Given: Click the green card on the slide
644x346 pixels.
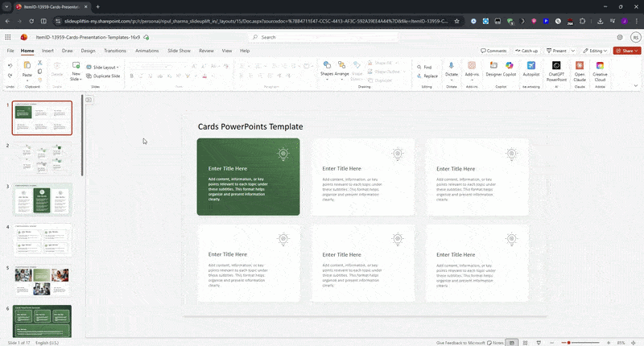Looking at the screenshot, I should tap(248, 176).
